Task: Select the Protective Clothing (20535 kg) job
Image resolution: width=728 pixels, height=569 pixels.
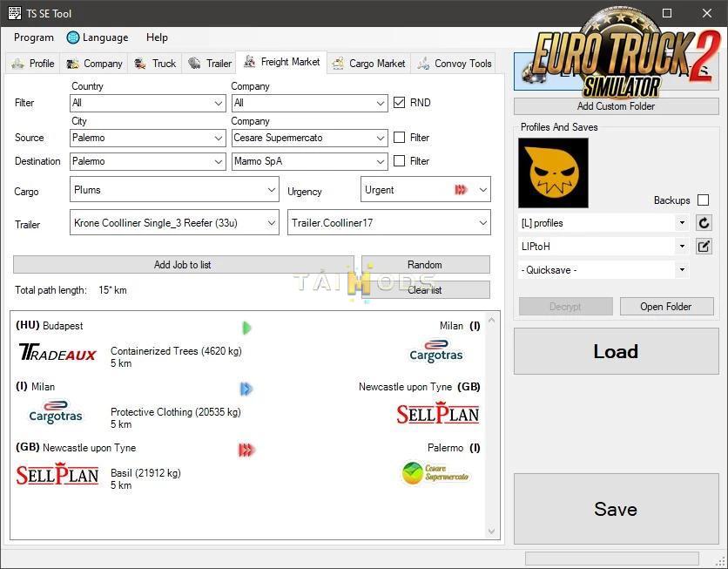Action: [248, 405]
